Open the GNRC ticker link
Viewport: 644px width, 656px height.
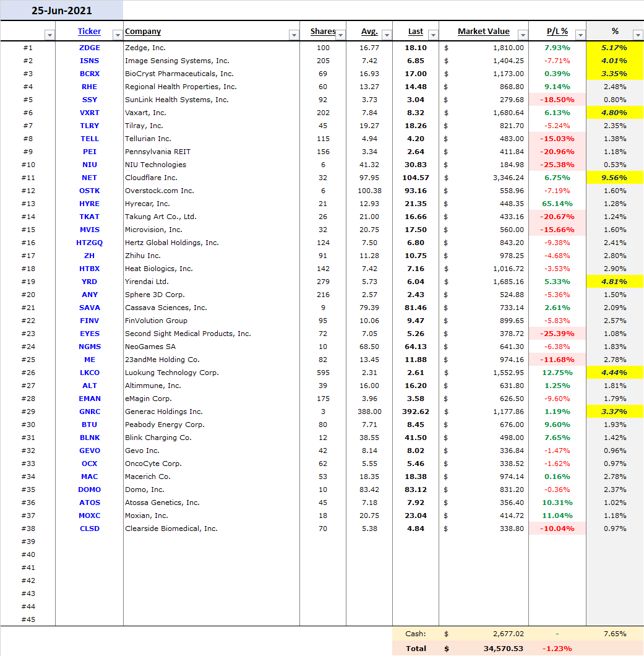90,412
